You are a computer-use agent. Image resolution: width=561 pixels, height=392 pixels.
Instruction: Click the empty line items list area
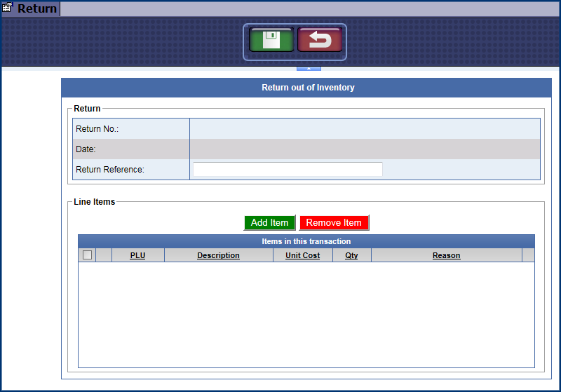tap(306, 313)
